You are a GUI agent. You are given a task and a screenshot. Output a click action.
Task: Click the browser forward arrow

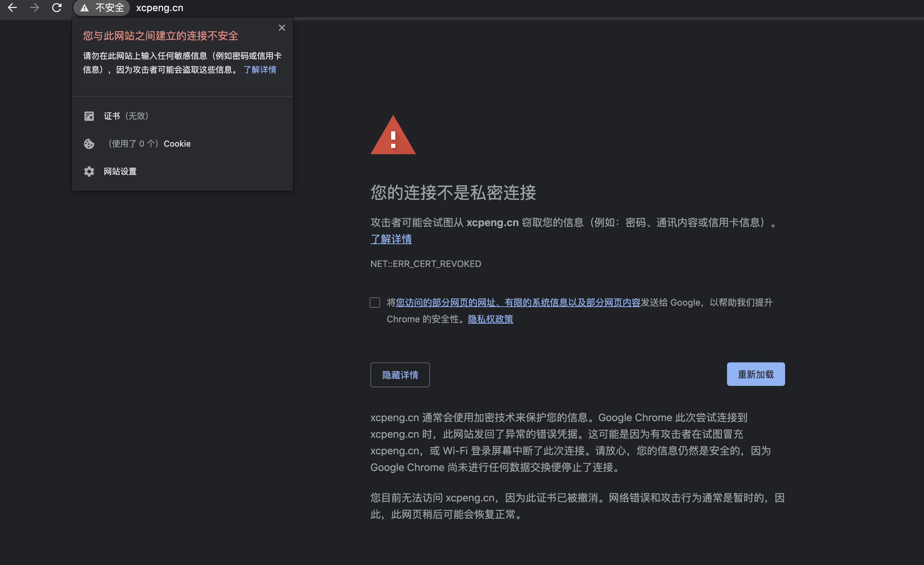pyautogui.click(x=35, y=8)
